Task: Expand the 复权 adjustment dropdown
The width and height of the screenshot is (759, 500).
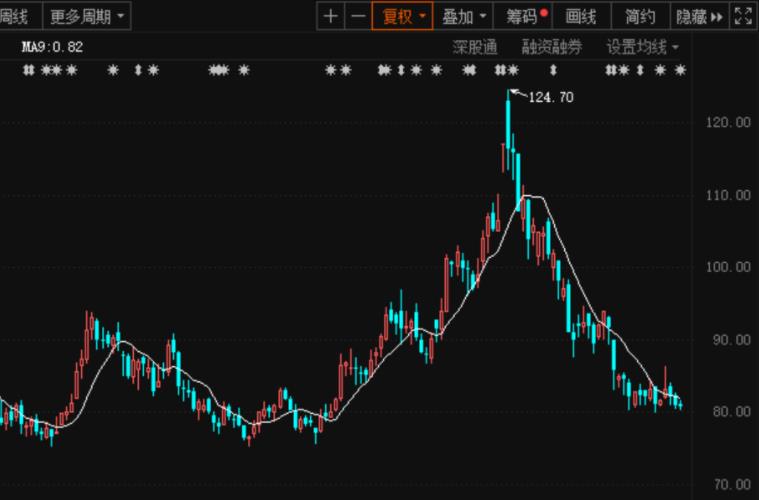Action: (401, 16)
